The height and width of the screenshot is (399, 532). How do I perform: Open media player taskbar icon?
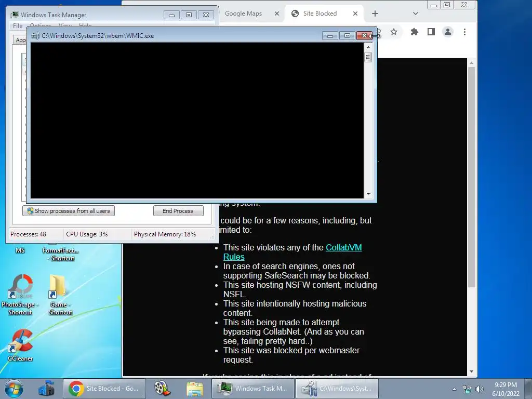[x=162, y=389]
